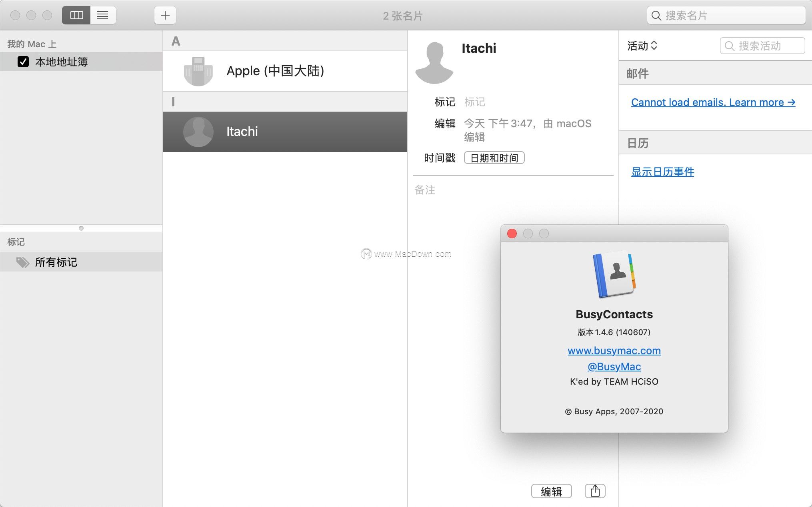Click the 编辑 button below the card
812x507 pixels.
(x=551, y=491)
